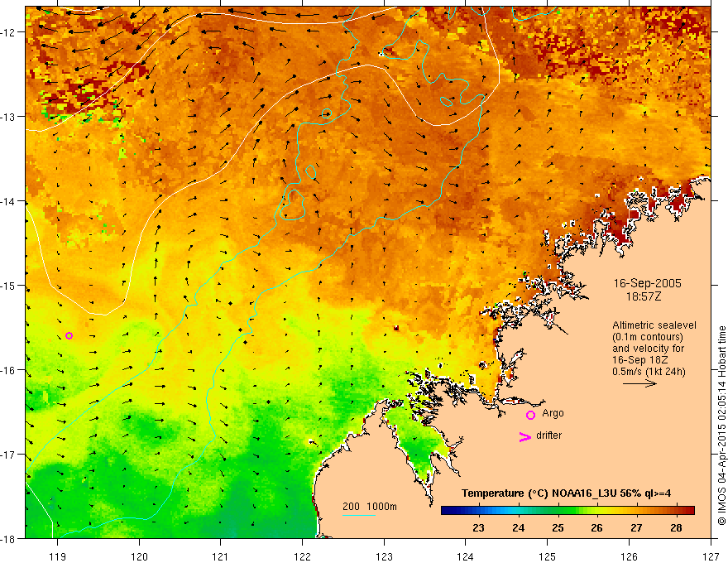Click the longitude label 127
This screenshot has width=728, height=563.
pos(711,556)
